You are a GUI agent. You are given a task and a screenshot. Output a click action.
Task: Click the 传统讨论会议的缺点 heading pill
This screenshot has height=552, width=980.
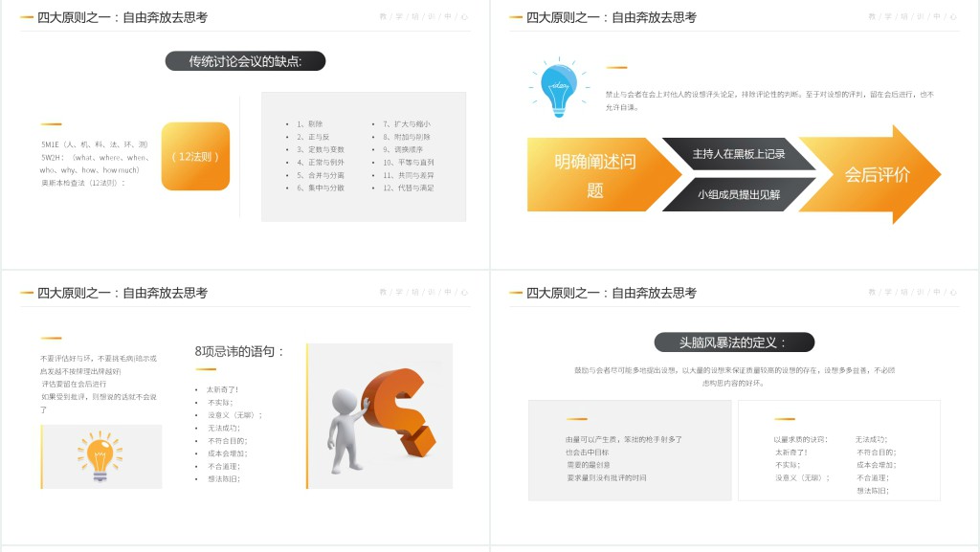click(245, 61)
